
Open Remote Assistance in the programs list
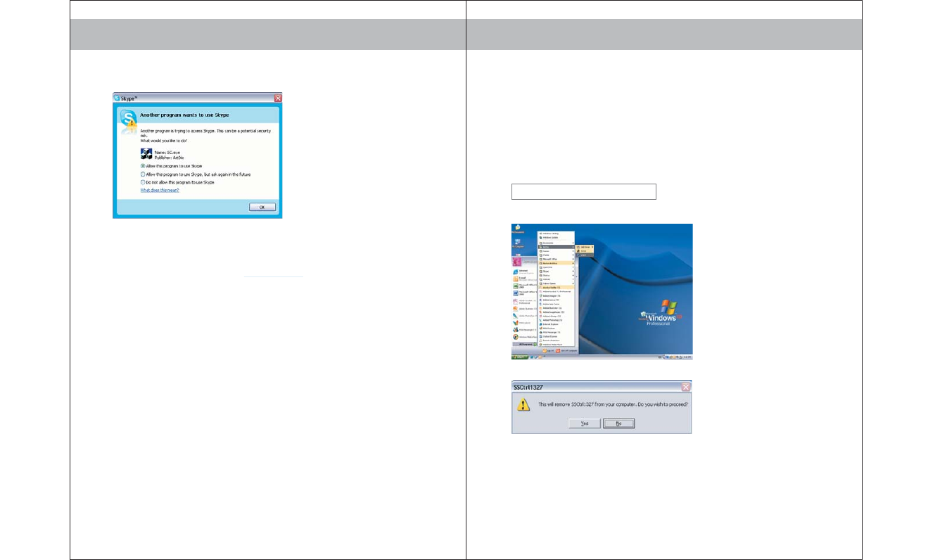click(x=556, y=341)
